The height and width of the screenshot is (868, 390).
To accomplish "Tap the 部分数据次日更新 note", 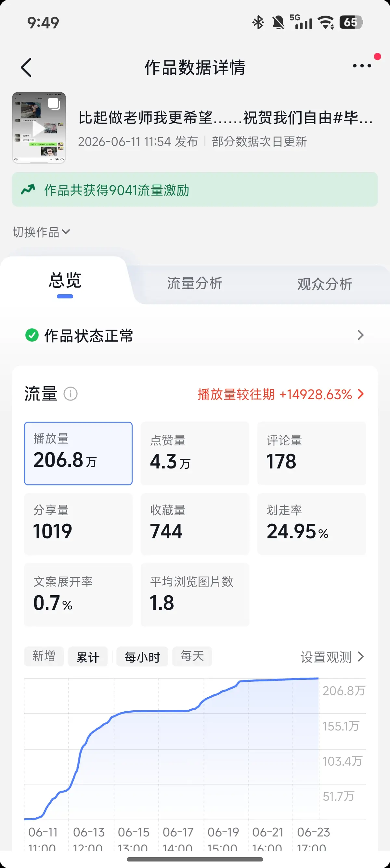I will coord(259,141).
